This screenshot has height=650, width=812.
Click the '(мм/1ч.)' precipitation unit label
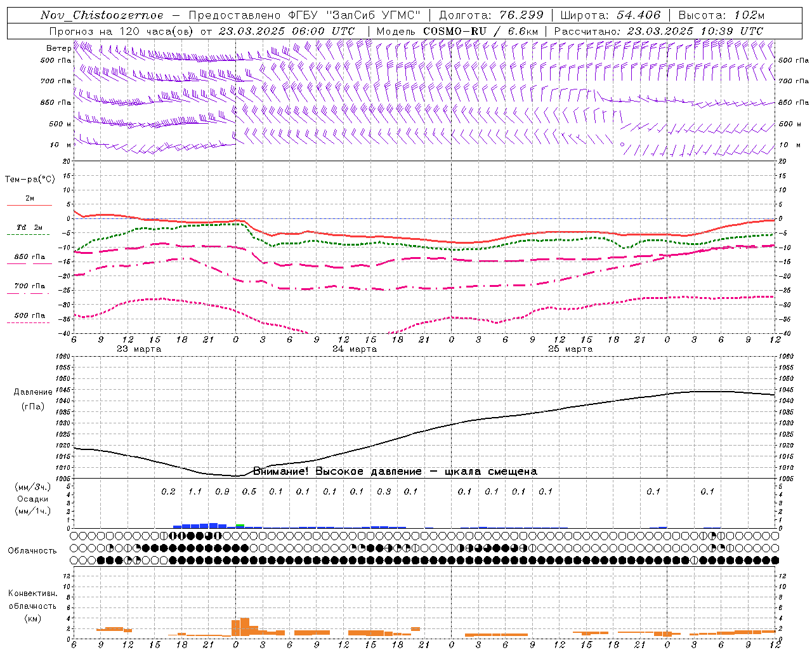(33, 511)
